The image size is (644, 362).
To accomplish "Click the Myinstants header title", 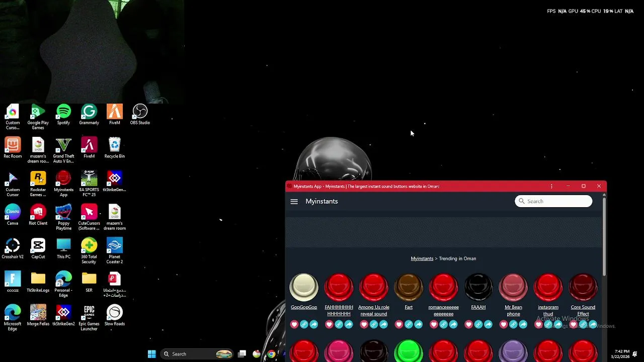I will pos(321,201).
